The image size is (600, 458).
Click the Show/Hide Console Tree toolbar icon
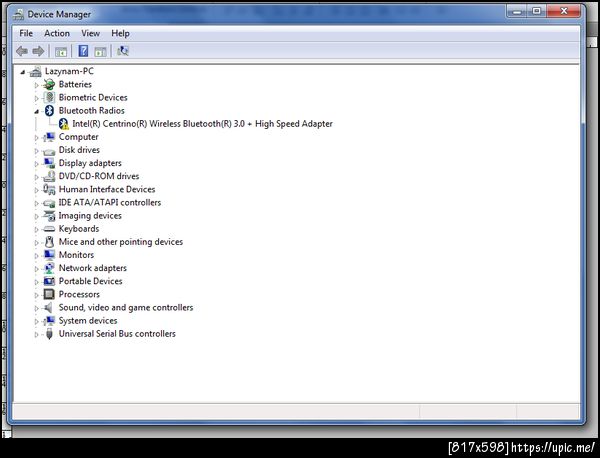[x=61, y=51]
